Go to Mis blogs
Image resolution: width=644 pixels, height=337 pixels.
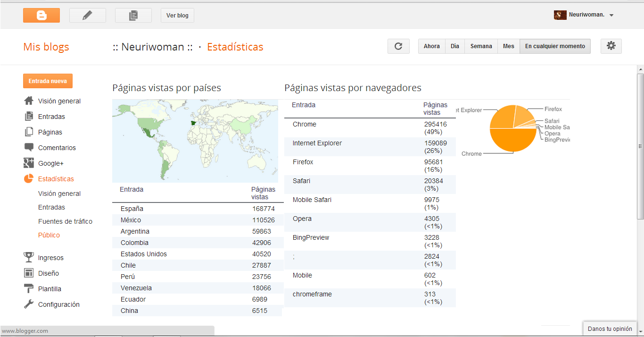(46, 47)
